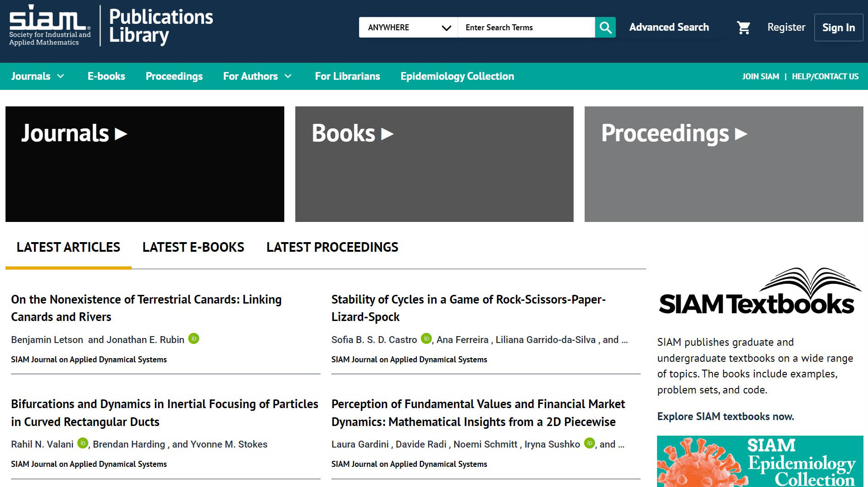Open the ANYWHERE search scope dropdown
This screenshot has height=487, width=868.
(408, 28)
